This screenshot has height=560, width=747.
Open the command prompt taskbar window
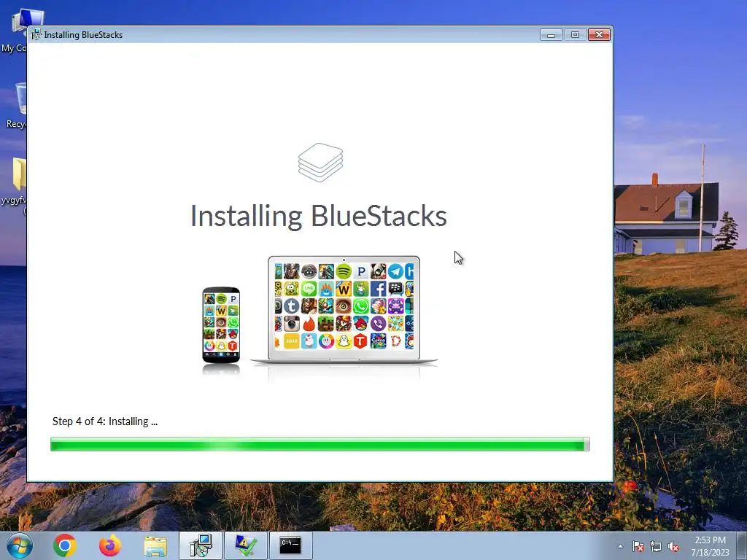tap(290, 545)
